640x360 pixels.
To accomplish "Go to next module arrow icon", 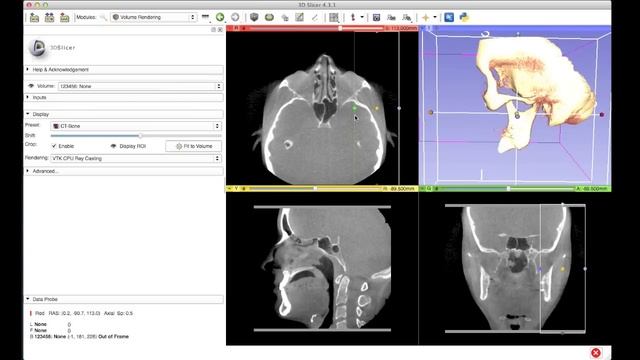I will (x=235, y=17).
